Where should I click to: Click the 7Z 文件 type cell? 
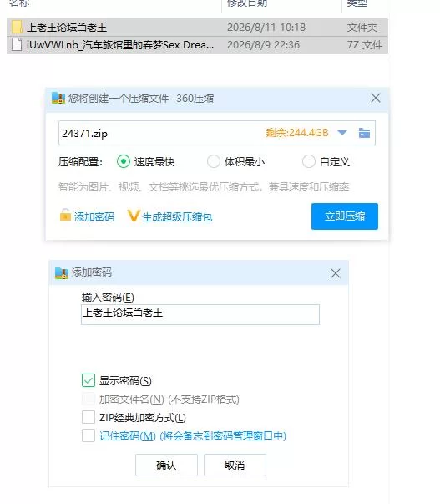365,45
